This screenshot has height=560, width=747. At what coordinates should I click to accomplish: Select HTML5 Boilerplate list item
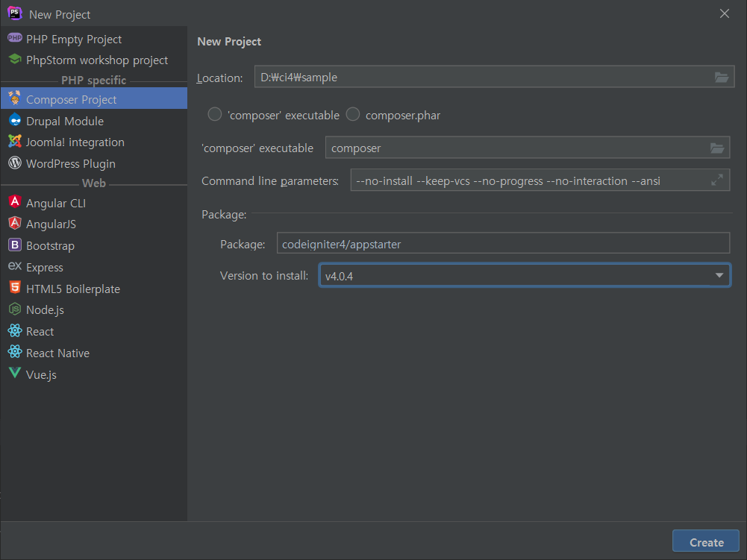click(x=94, y=289)
